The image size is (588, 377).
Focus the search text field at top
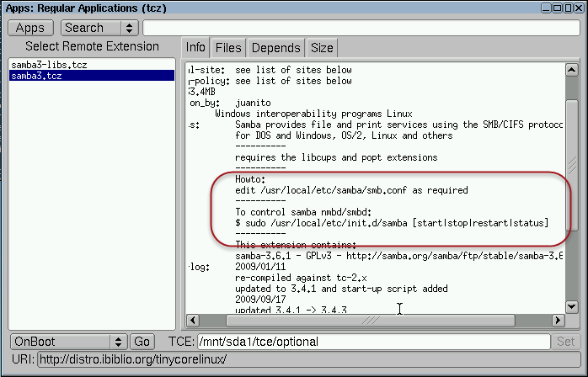tap(362, 29)
